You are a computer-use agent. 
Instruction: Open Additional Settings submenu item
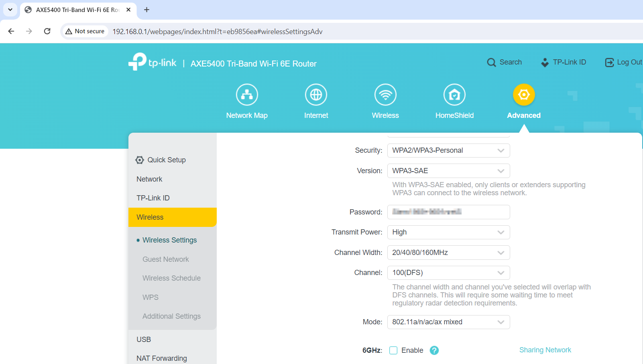(171, 316)
